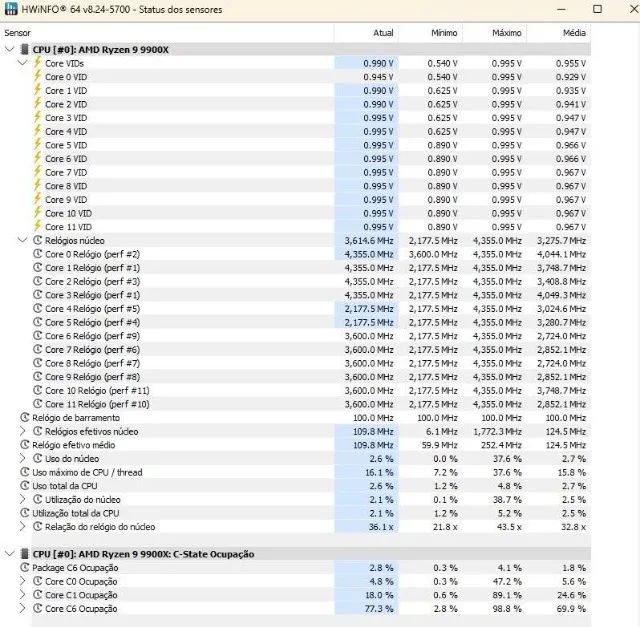Screen dimensions: 640x627
Task: Click the clock icon beside Core 0 Relógio
Action: 38,254
